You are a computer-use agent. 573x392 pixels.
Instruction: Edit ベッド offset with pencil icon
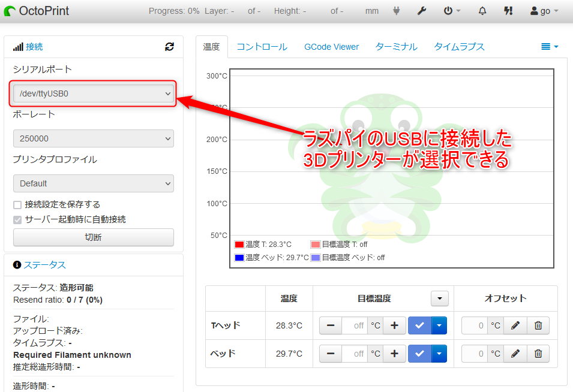pos(515,353)
